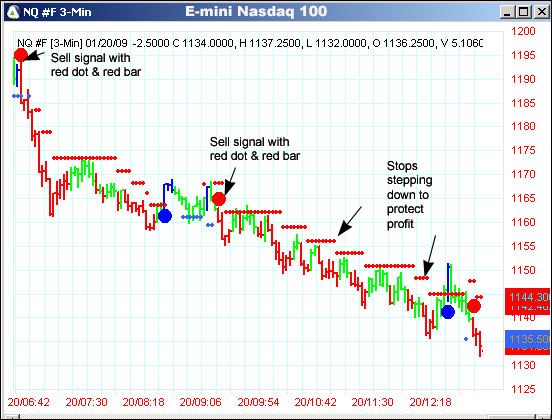Click the 1125 price axis label
This screenshot has width=552, height=420.
pyautogui.click(x=523, y=389)
